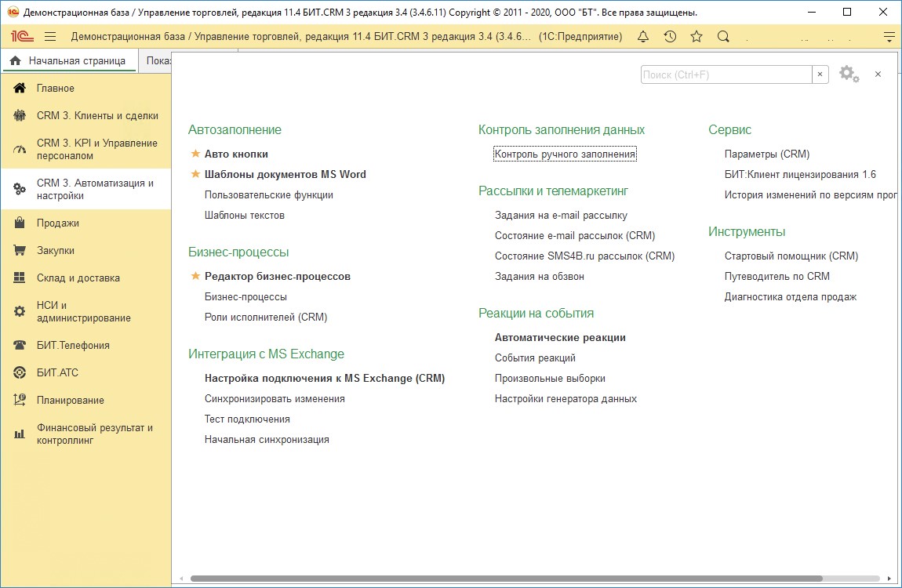Image resolution: width=902 pixels, height=588 pixels.
Task: Open the Контроль ручного заполнения item
Action: click(564, 154)
